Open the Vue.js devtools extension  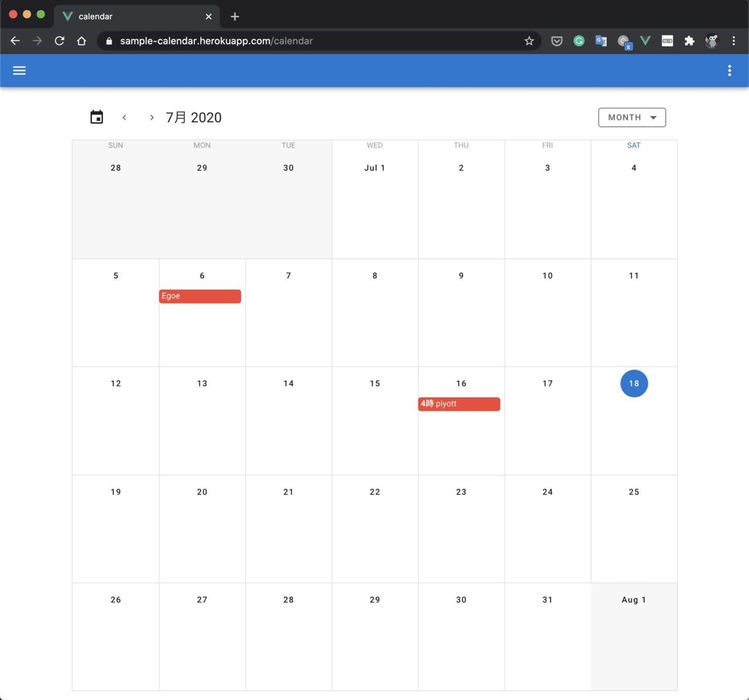645,41
